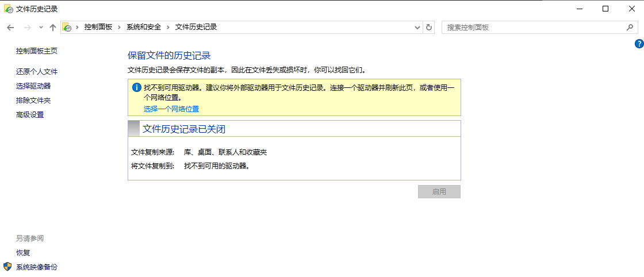Open 系统映像备份 link
644x277 pixels.
tap(37, 267)
